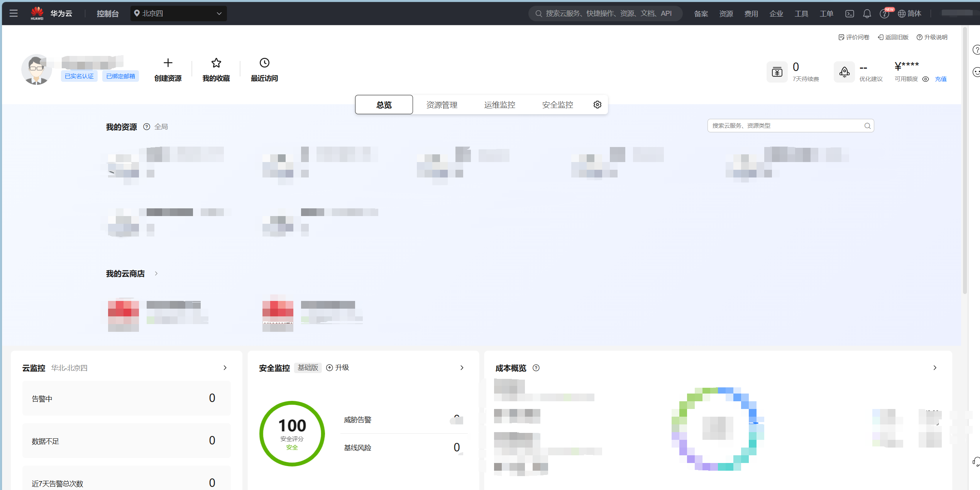
Task: Toggle available balance visibility eye
Action: 926,79
